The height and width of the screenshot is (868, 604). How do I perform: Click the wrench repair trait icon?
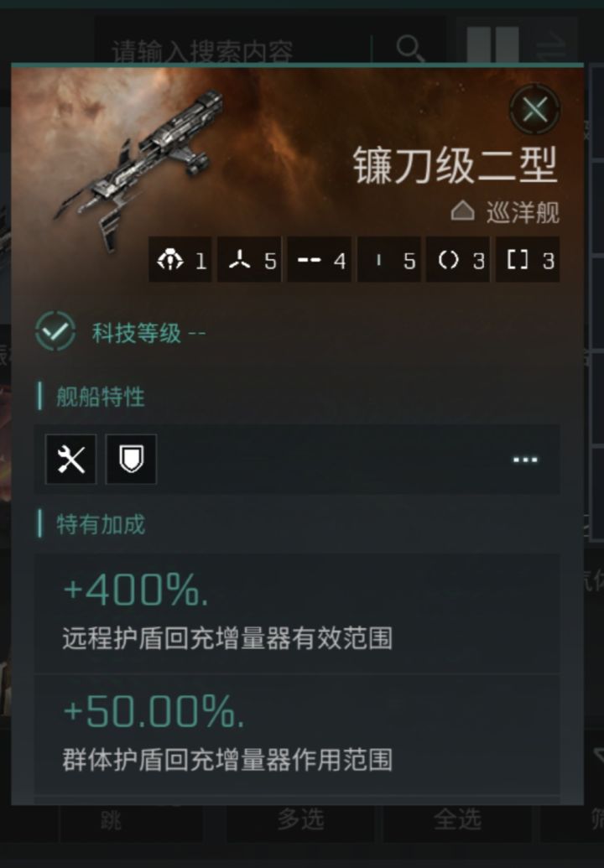click(x=70, y=460)
